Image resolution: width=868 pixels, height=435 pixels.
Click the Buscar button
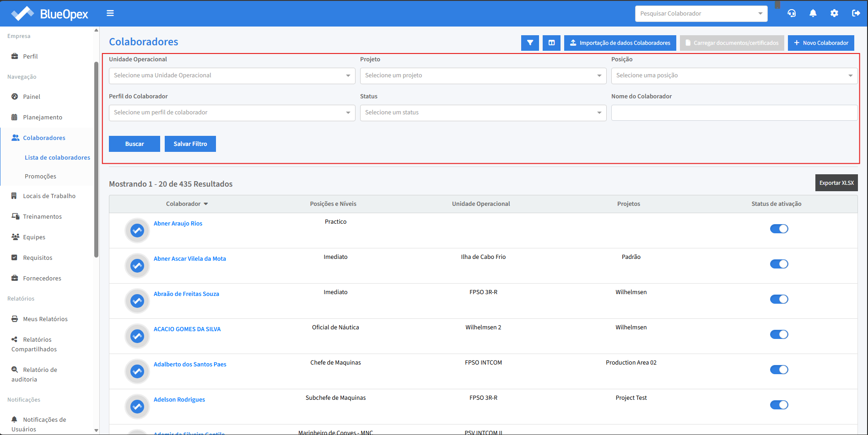click(x=135, y=144)
